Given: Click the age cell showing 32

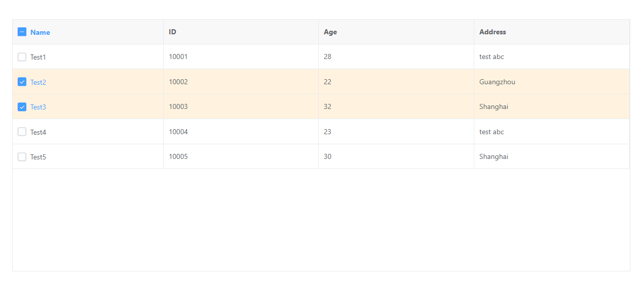Looking at the screenshot, I should [x=328, y=106].
